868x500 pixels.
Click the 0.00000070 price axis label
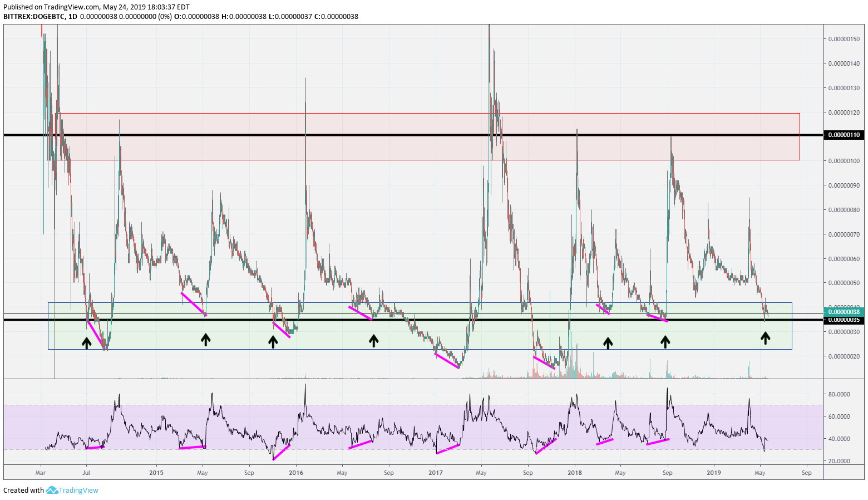pos(844,234)
